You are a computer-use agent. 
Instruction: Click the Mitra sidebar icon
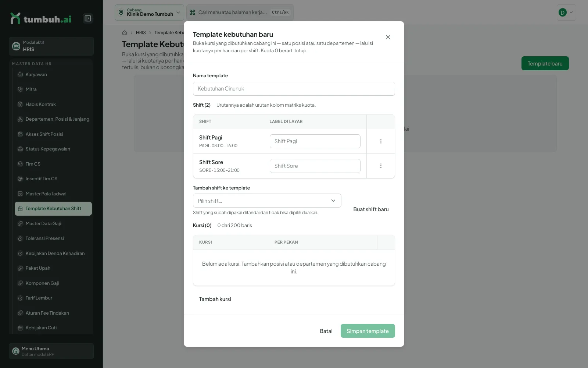coord(20,89)
